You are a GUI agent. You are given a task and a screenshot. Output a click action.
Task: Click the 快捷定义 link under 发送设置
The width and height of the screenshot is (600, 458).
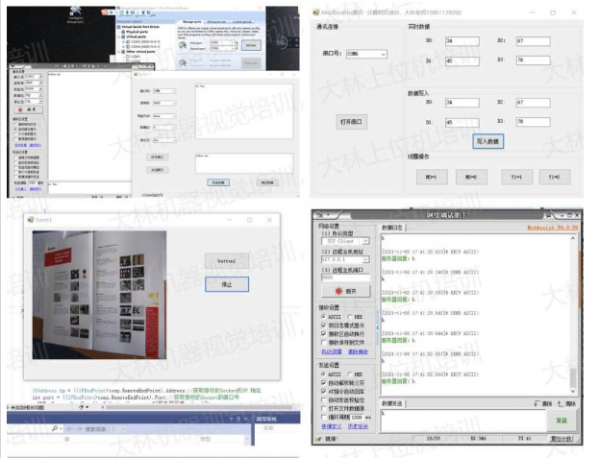click(x=331, y=426)
